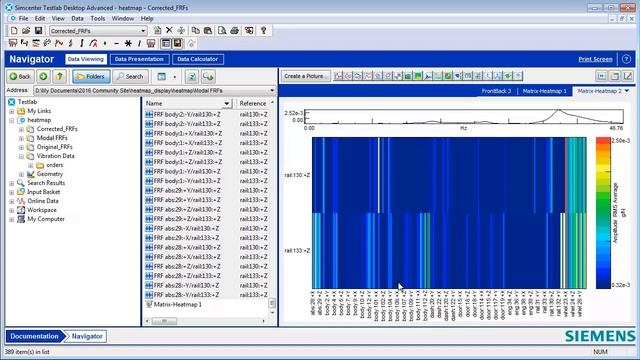Click the Save project floppy icon
Screen dimensions: 640x360
pos(38,31)
